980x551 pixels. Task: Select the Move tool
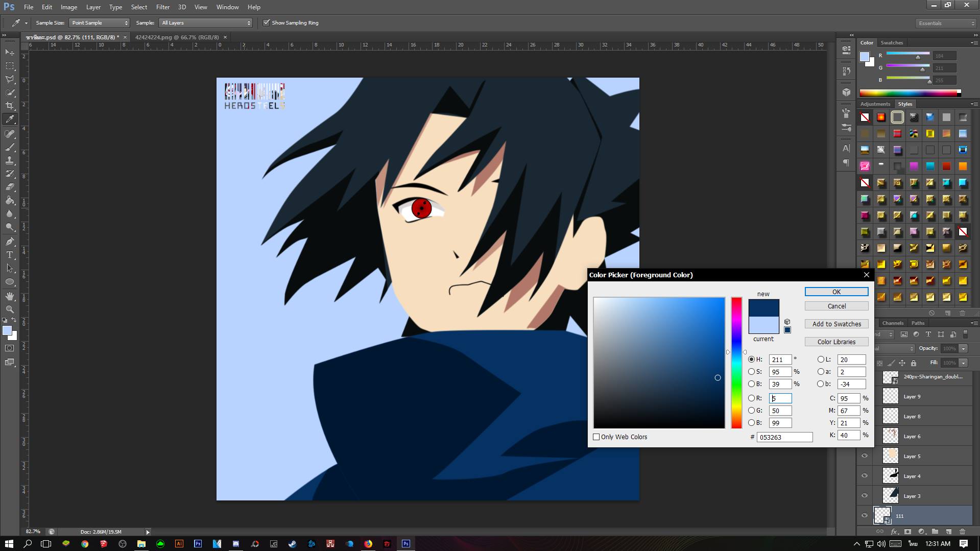(10, 53)
